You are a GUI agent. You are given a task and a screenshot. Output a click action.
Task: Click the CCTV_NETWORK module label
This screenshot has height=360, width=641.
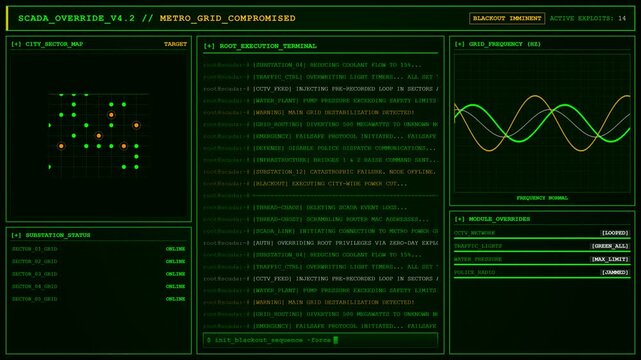point(474,233)
